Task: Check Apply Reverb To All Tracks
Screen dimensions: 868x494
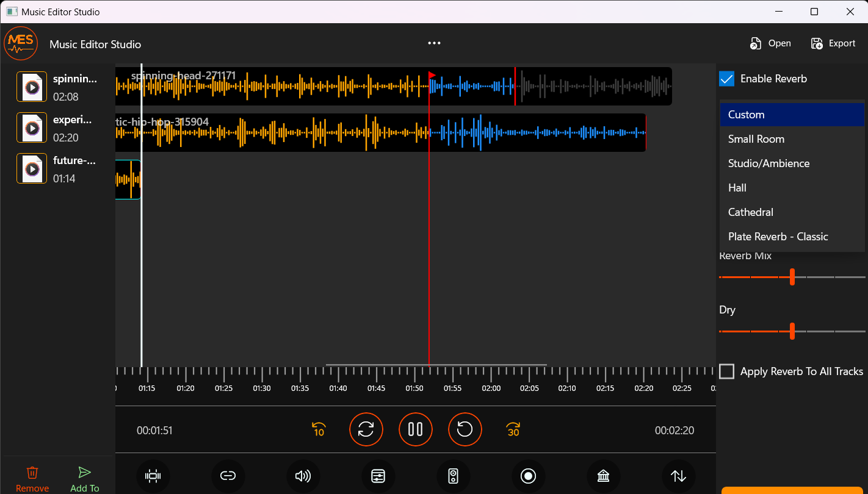Action: 726,371
